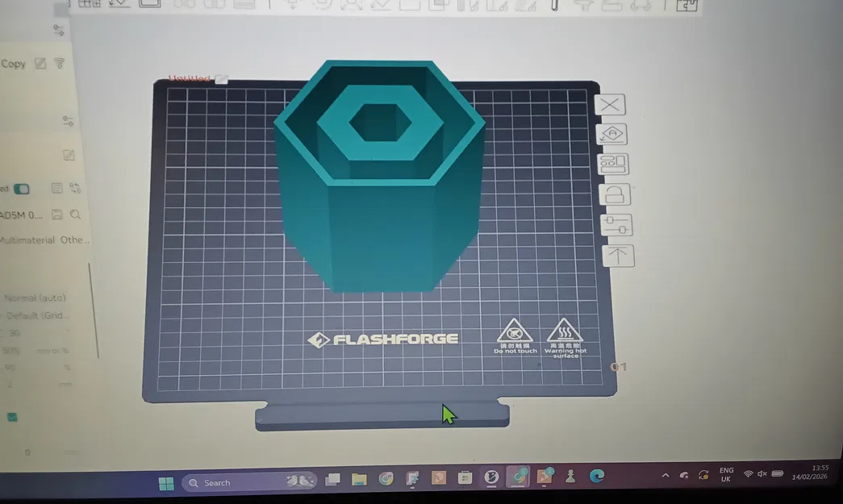Open the list icon next to the toggle
Screen dimensions: 843x504
point(56,188)
